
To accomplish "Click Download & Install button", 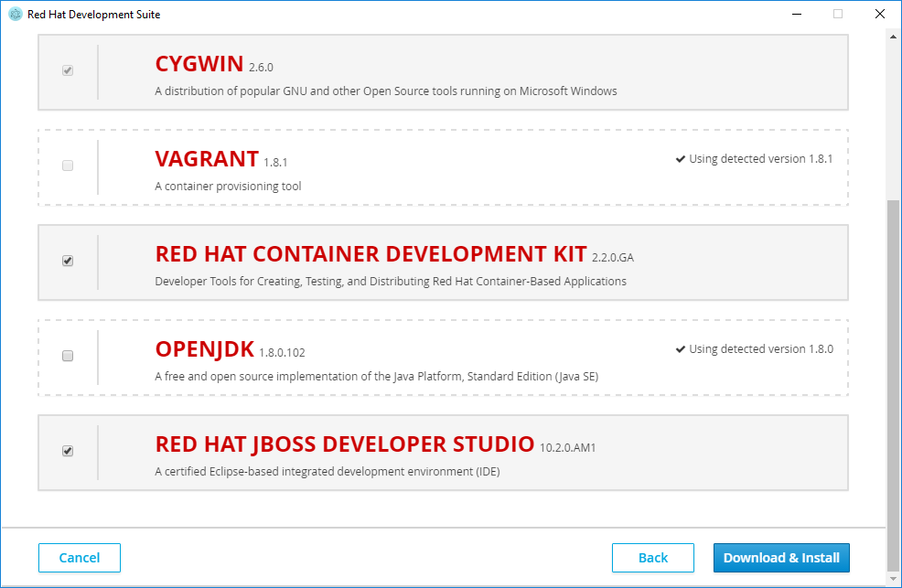I will click(x=781, y=558).
